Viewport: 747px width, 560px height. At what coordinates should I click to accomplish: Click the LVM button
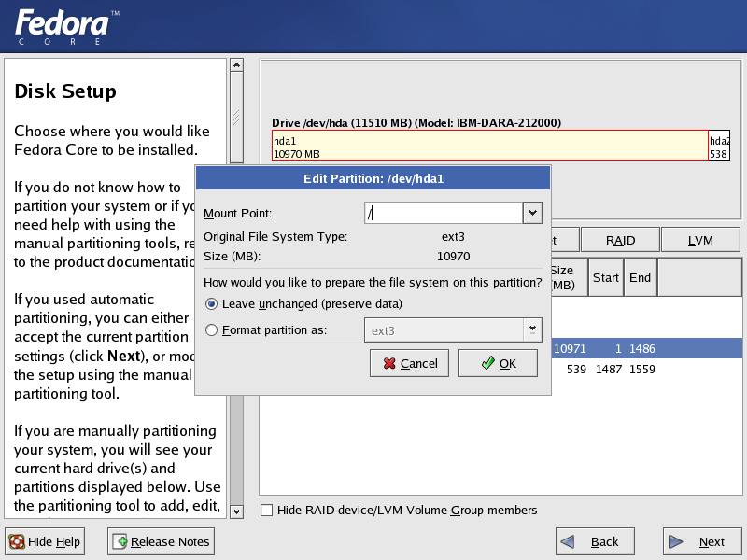(700, 240)
